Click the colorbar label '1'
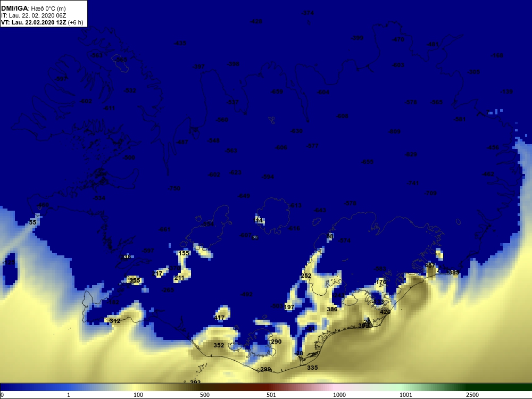The image size is (532, 399). (x=69, y=395)
